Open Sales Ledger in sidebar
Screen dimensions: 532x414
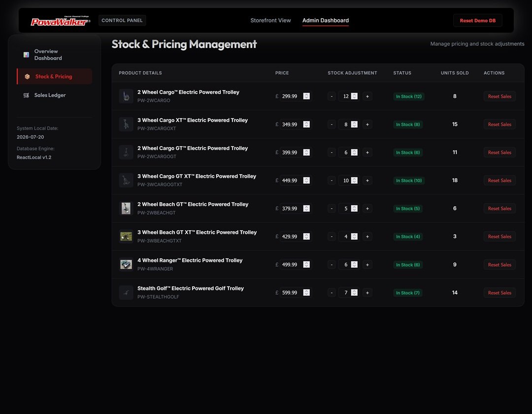54,96
